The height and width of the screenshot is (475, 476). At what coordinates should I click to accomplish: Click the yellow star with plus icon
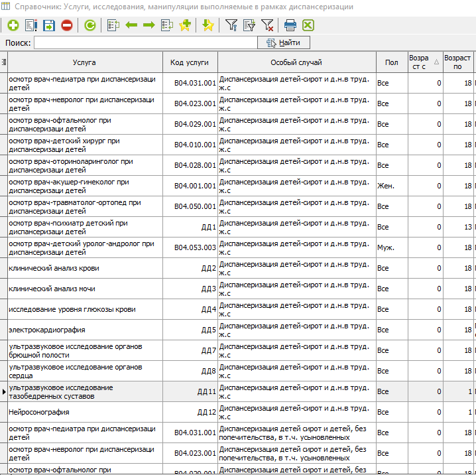click(x=185, y=25)
